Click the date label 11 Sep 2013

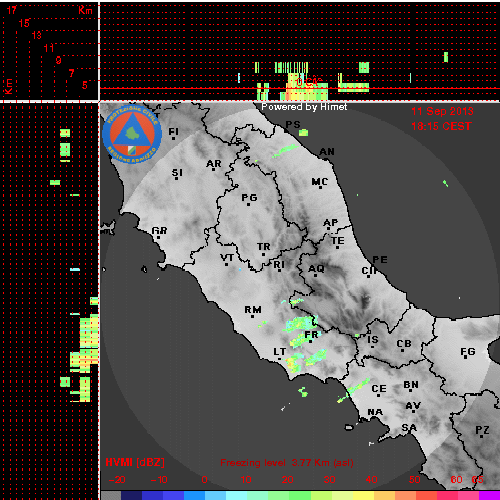pos(442,111)
